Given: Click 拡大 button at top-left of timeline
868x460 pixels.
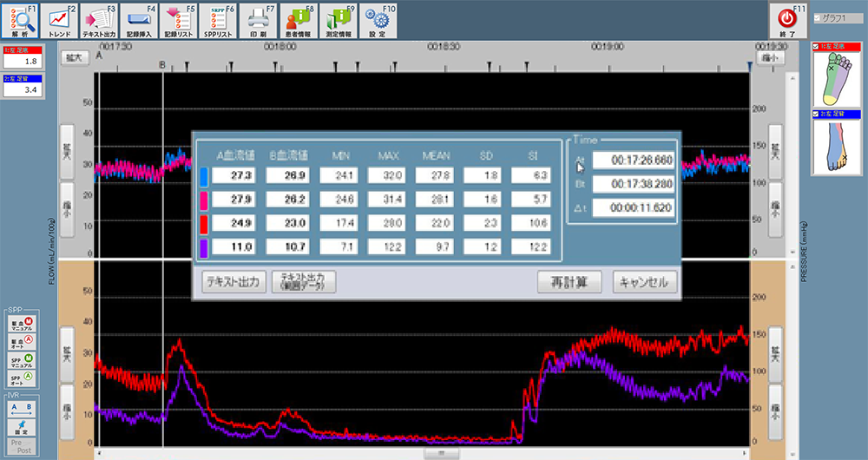Looking at the screenshot, I should (x=74, y=56).
